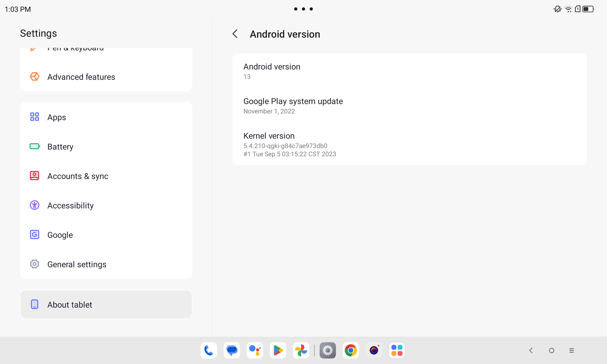This screenshot has height=364, width=607.
Task: Launch Google Play Store from the dock
Action: [278, 350]
